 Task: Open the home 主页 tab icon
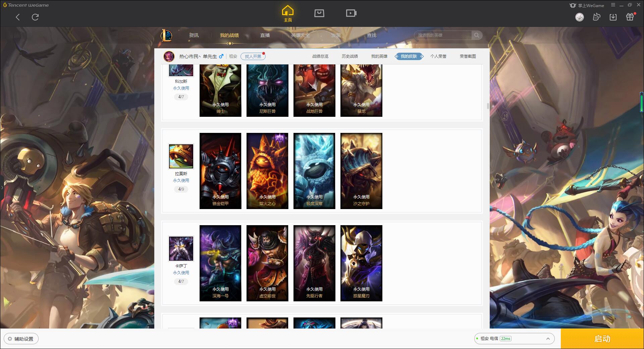288,14
